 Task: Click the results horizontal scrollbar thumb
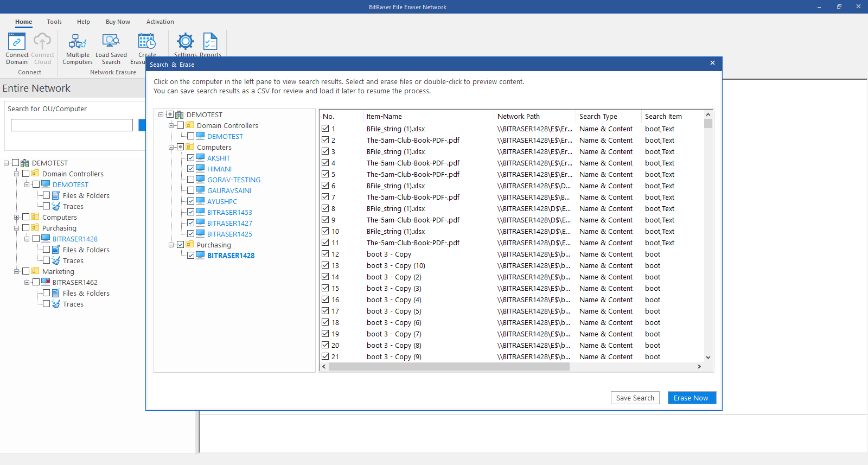point(449,366)
